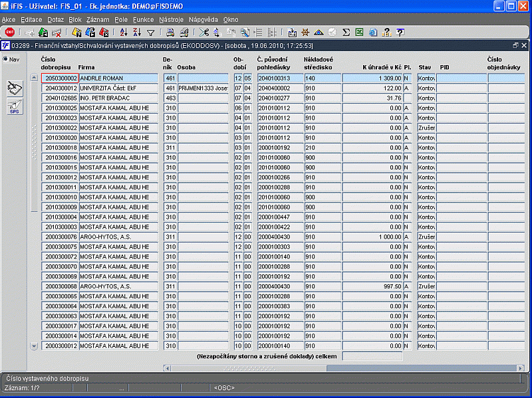Open the Pole menu
Screen dimensions: 532x398
[121, 20]
